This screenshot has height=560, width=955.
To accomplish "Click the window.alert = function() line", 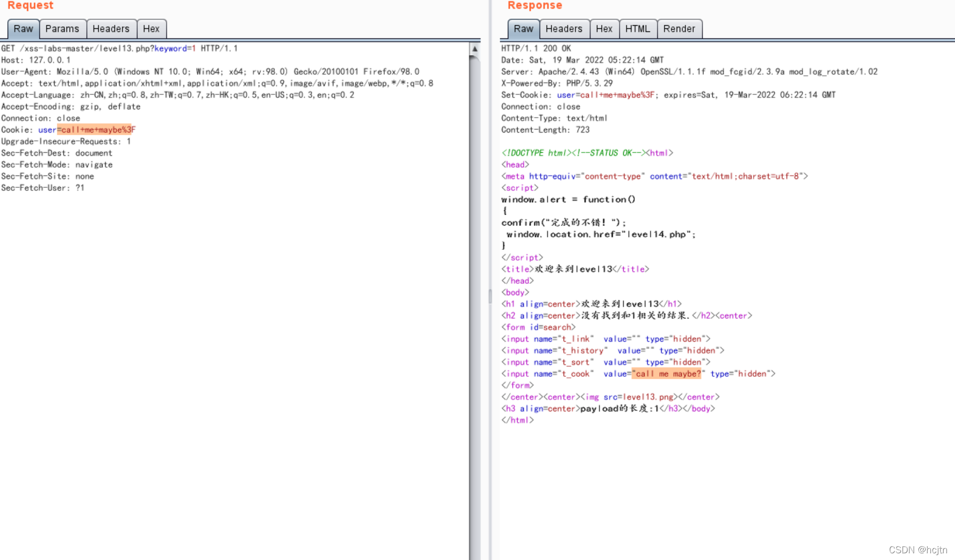I will point(568,199).
